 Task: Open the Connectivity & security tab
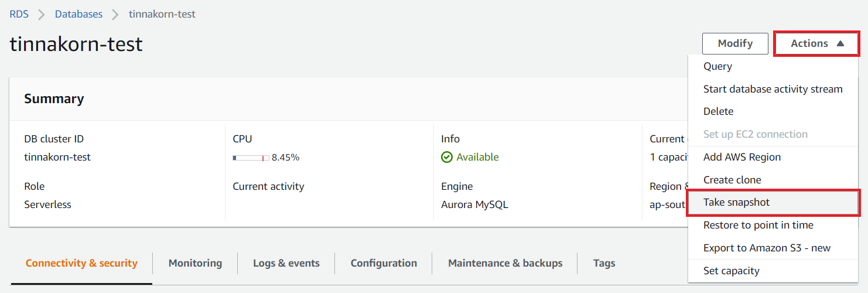click(81, 263)
